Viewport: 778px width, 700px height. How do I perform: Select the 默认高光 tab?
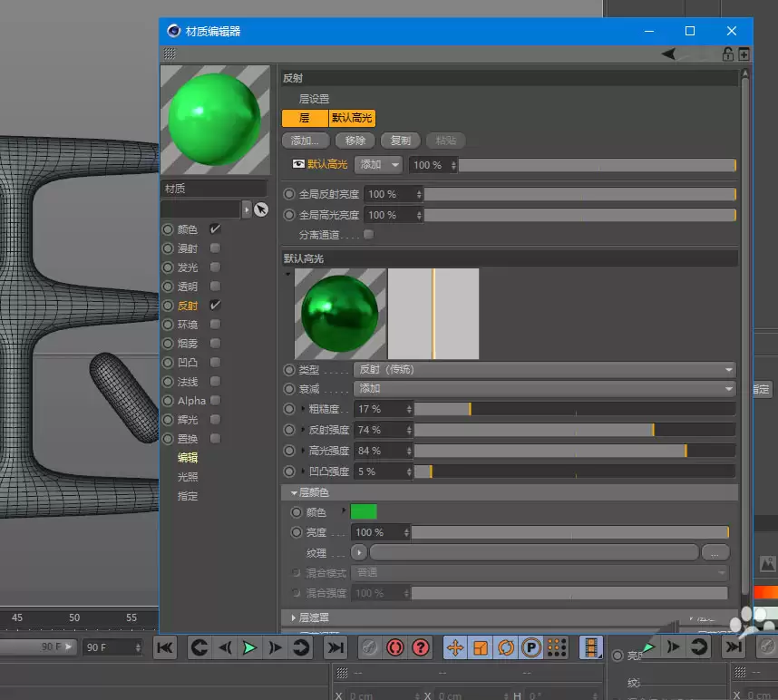tap(351, 118)
